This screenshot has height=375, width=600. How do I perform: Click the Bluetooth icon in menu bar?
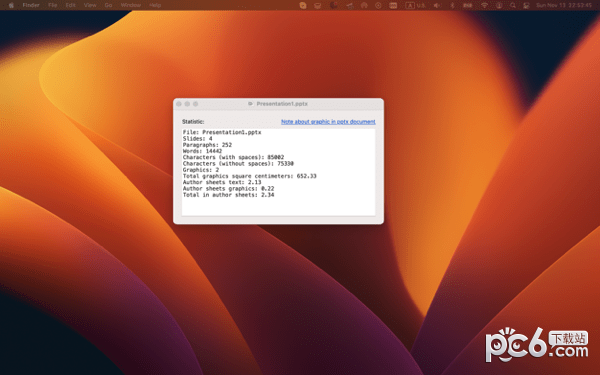pyautogui.click(x=452, y=5)
